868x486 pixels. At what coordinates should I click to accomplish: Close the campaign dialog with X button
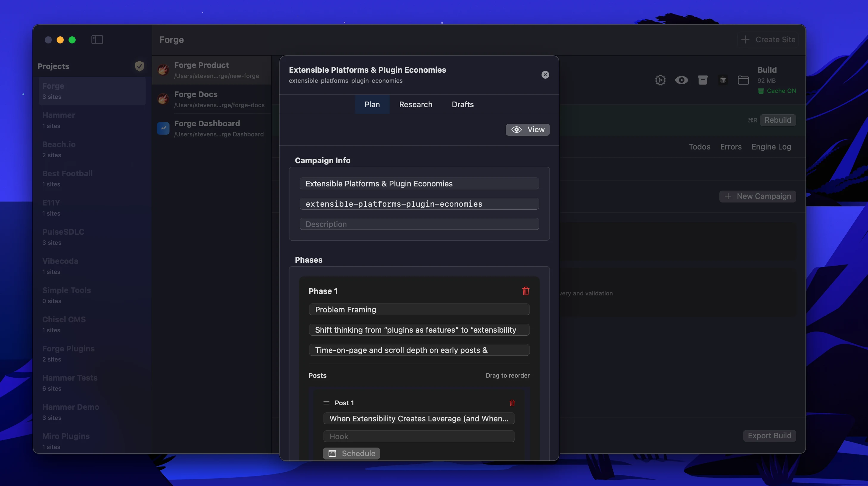[545, 75]
